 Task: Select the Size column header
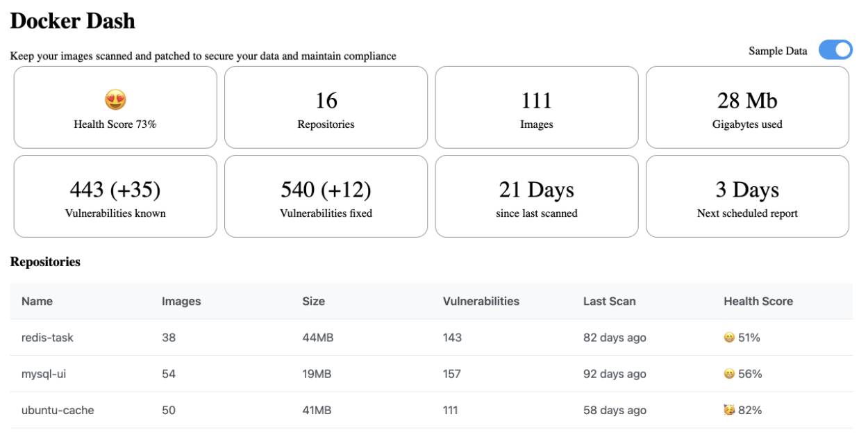(x=314, y=301)
